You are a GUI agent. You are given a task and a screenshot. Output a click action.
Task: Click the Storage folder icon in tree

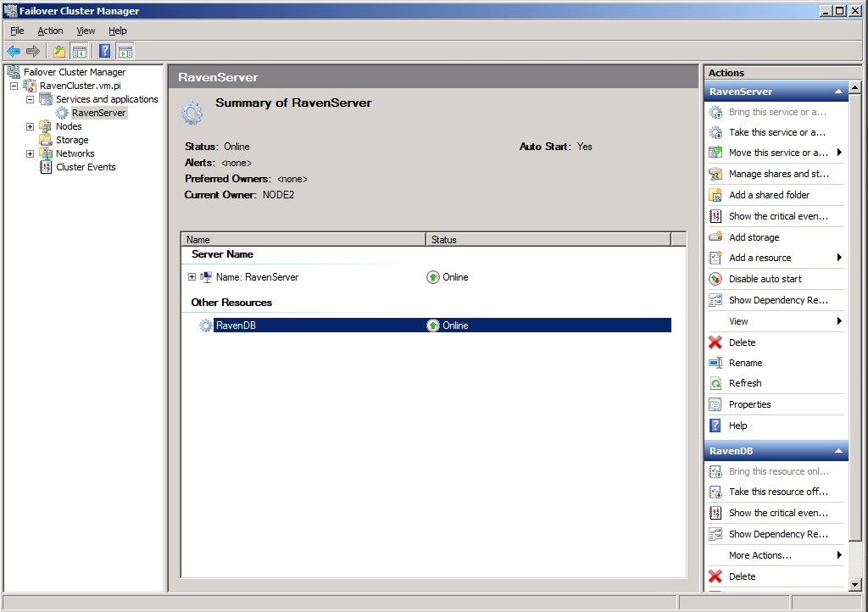pos(46,140)
